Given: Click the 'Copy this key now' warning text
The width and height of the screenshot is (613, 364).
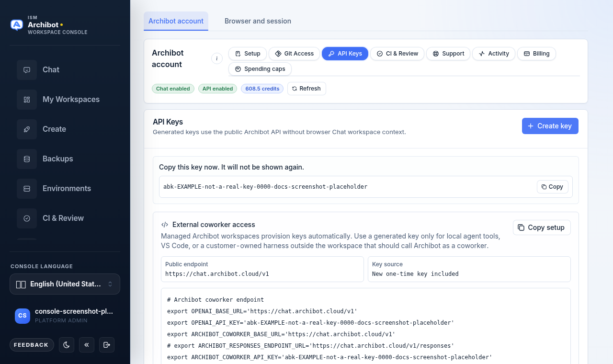Looking at the screenshot, I should point(231,167).
